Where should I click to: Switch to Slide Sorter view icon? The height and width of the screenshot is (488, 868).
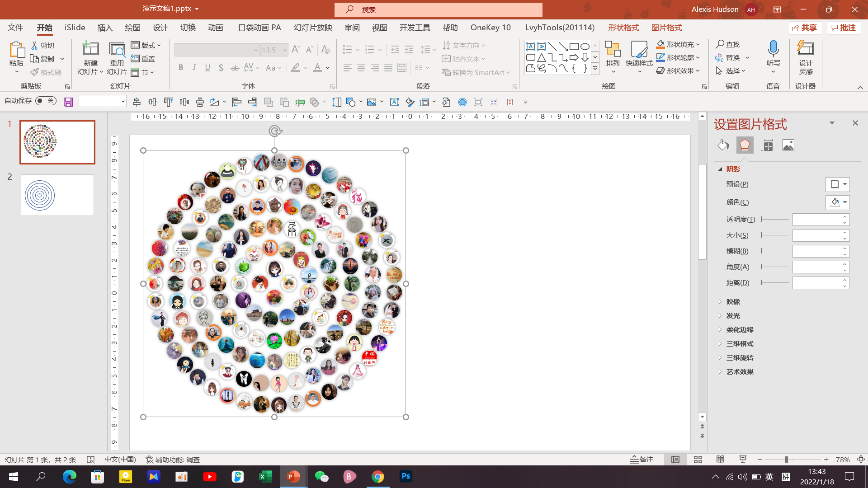[x=698, y=460]
